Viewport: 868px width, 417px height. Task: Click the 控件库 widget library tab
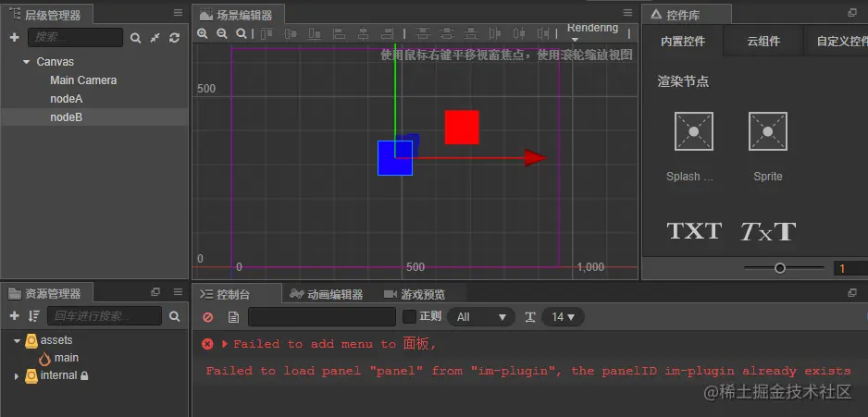pos(687,15)
